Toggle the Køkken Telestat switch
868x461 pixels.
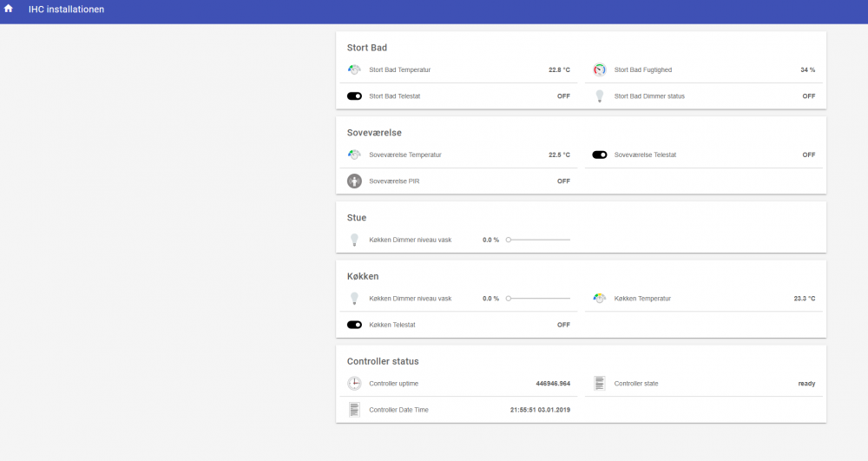pyautogui.click(x=354, y=325)
